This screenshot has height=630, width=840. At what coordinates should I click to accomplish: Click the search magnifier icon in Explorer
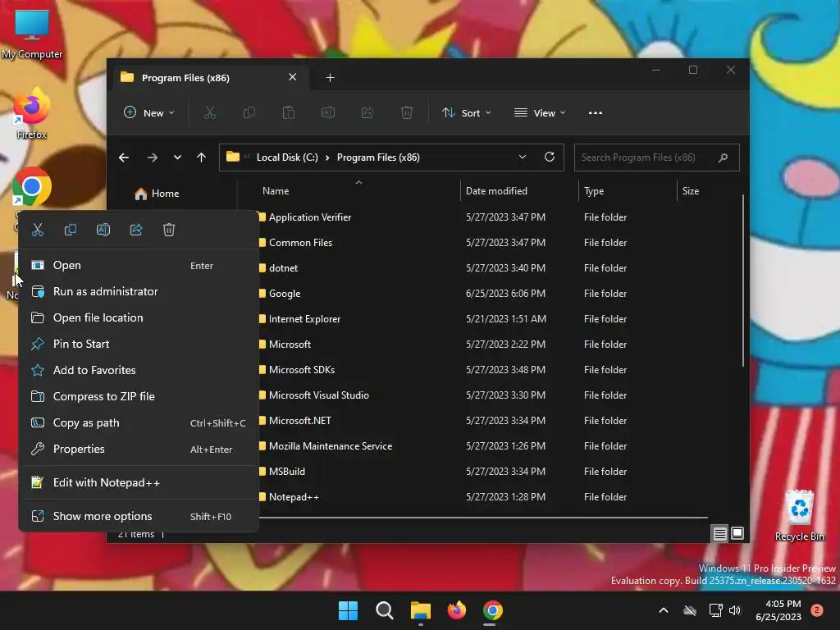723,157
